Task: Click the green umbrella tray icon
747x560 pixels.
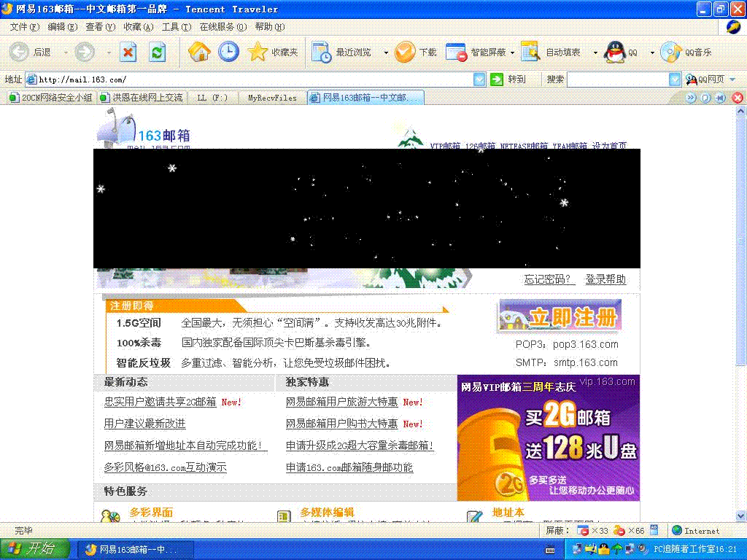Action: click(617, 549)
